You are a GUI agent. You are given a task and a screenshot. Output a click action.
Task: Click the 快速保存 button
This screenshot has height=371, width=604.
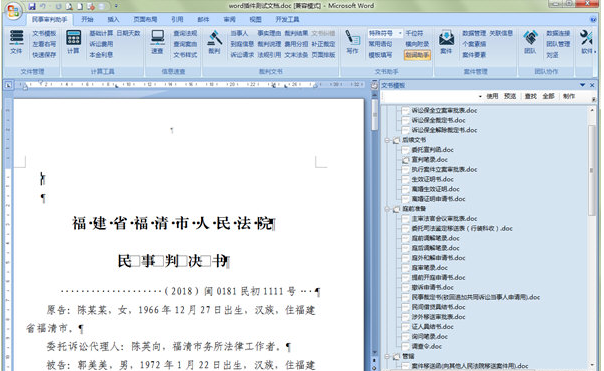click(x=44, y=55)
